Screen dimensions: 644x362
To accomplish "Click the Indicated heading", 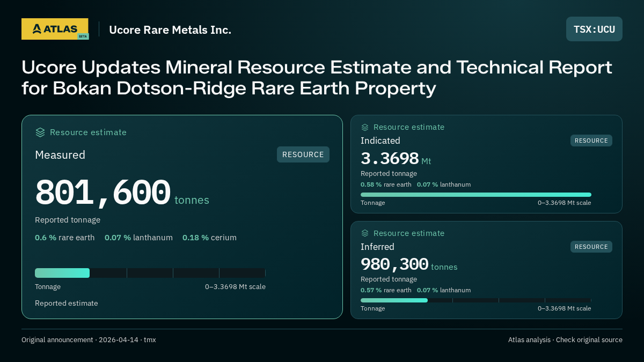I will click(x=380, y=141).
